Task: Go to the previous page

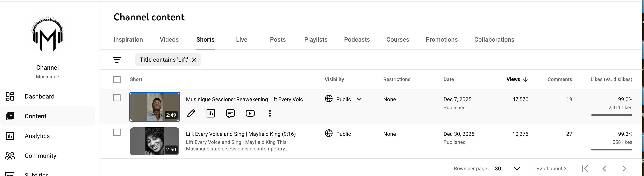Action: (x=604, y=169)
